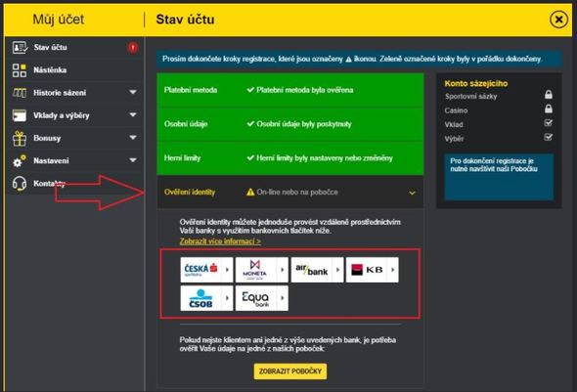Open the Nástěnka menu item
Image resolution: width=577 pixels, height=392 pixels.
coord(75,70)
